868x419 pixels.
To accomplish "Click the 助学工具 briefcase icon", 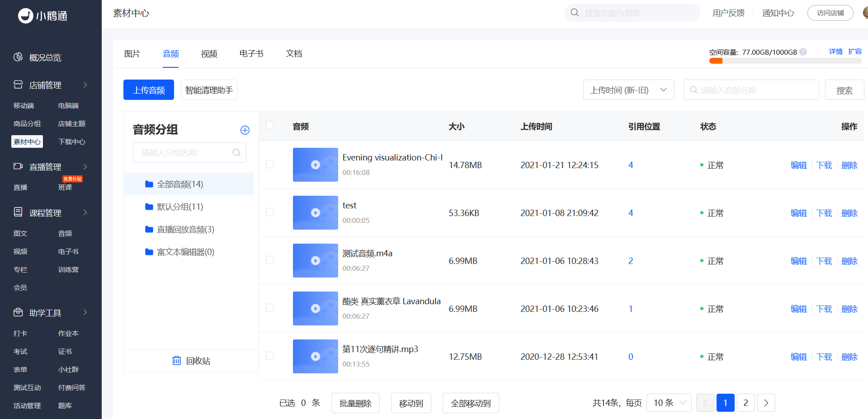I will pos(18,312).
